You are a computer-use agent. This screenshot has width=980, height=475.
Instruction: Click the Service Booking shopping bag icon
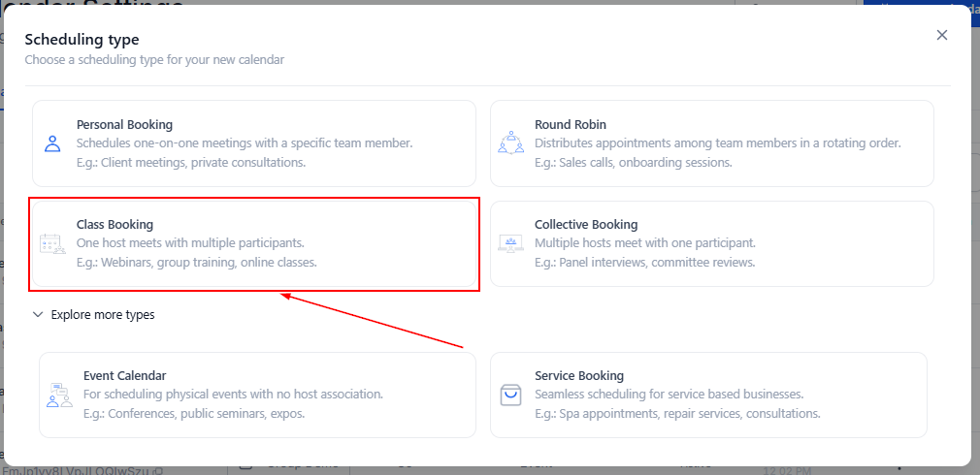click(510, 396)
